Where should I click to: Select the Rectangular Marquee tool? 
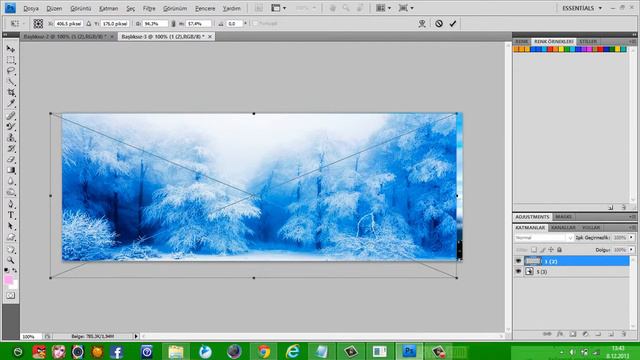11,60
